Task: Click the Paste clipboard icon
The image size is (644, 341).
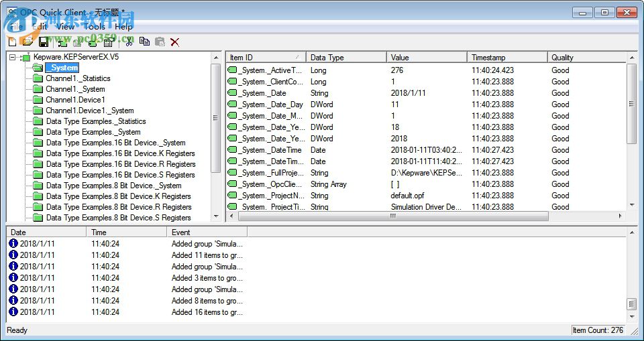Action: (160, 42)
